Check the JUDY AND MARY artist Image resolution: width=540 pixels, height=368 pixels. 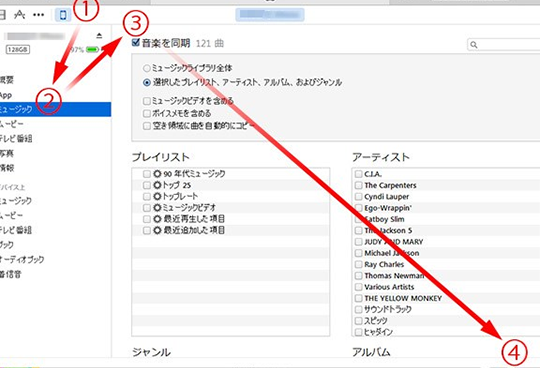359,242
